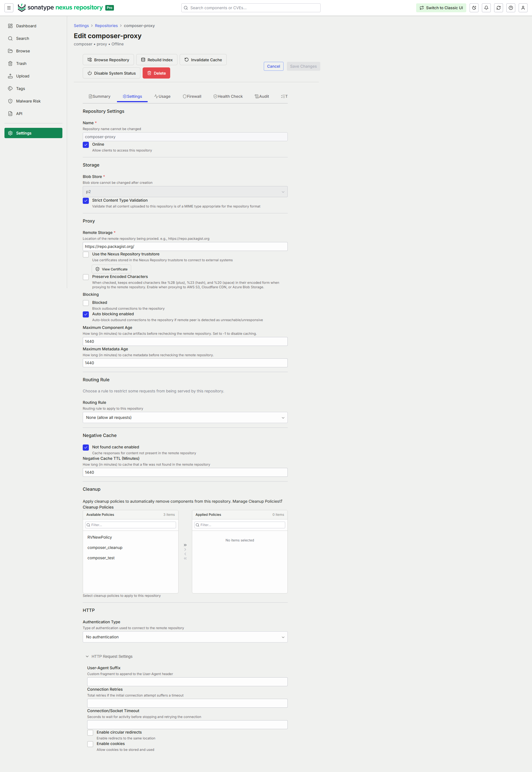Open the Blob Store p2 dropdown
This screenshot has width=532, height=772.
pos(185,192)
